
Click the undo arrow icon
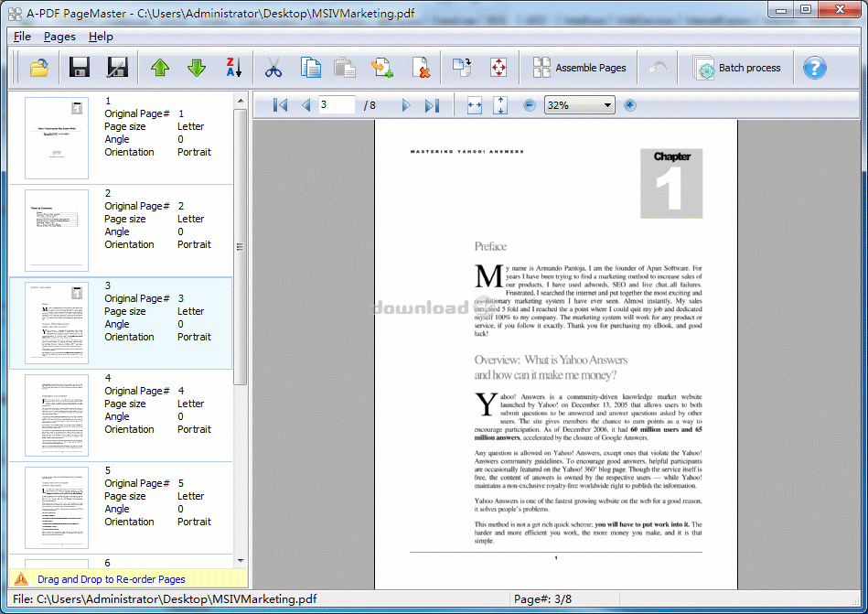coord(658,68)
